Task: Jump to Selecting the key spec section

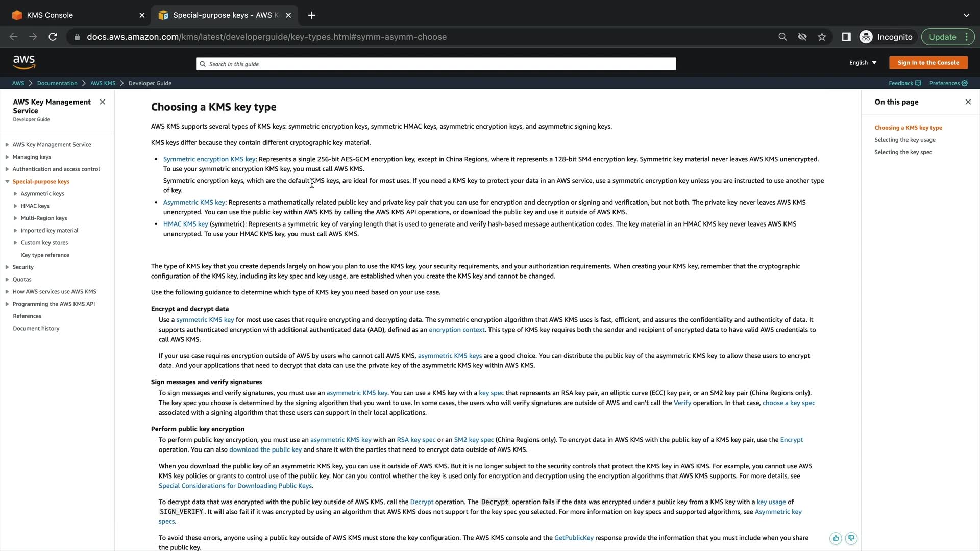Action: click(x=903, y=152)
